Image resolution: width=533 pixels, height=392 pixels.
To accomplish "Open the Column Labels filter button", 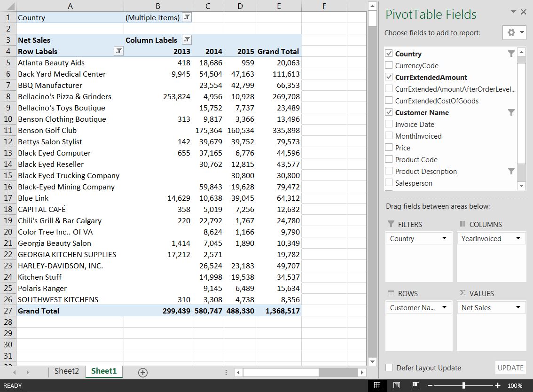I will [187, 40].
